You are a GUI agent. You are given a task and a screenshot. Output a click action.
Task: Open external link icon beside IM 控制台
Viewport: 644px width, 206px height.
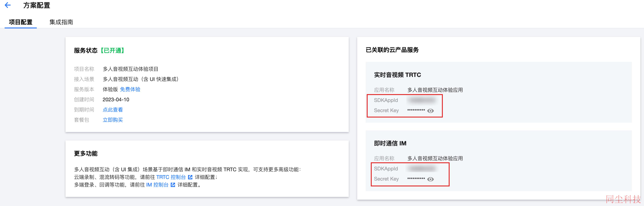click(173, 185)
